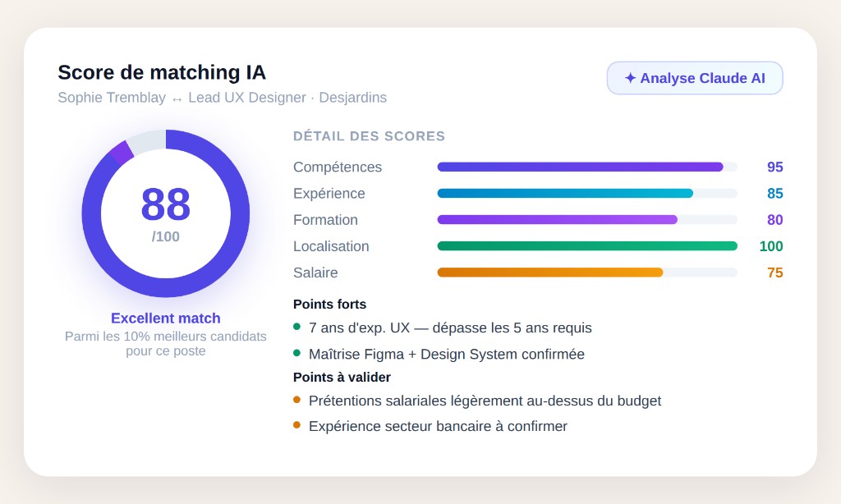Expand the DÉTAIL DES SCORES section

[x=369, y=136]
